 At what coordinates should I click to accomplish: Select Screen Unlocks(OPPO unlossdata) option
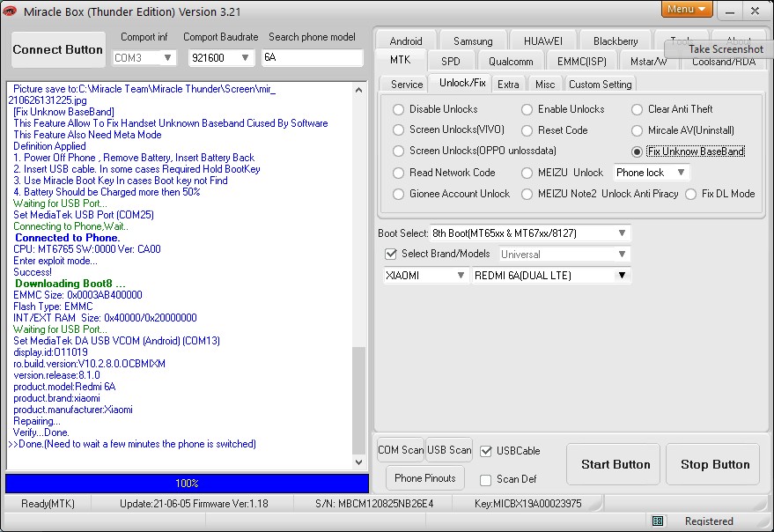pos(398,151)
